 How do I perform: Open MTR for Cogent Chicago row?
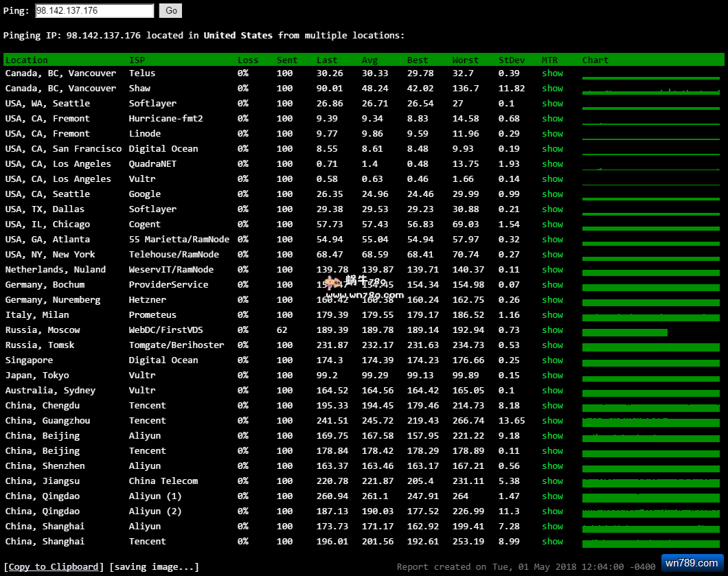coord(552,224)
